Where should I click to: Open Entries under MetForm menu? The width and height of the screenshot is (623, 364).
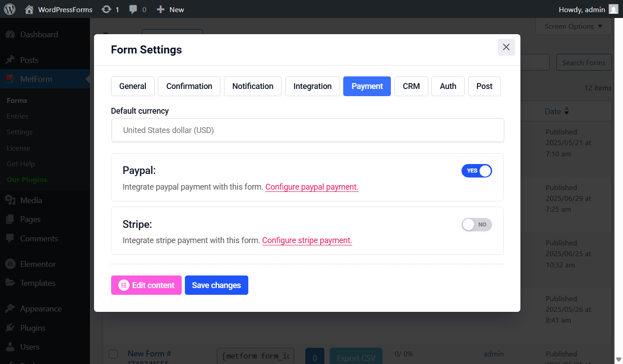pyautogui.click(x=18, y=116)
